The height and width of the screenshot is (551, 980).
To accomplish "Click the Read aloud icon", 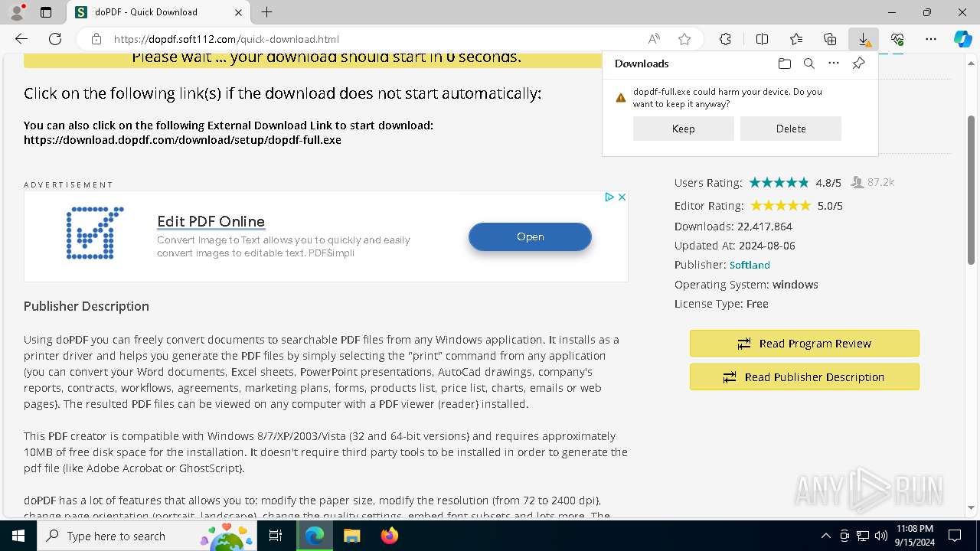I will point(654,39).
